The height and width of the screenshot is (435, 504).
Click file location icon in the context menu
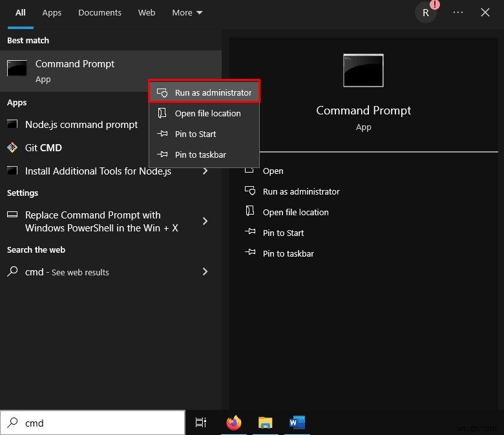pyautogui.click(x=162, y=113)
